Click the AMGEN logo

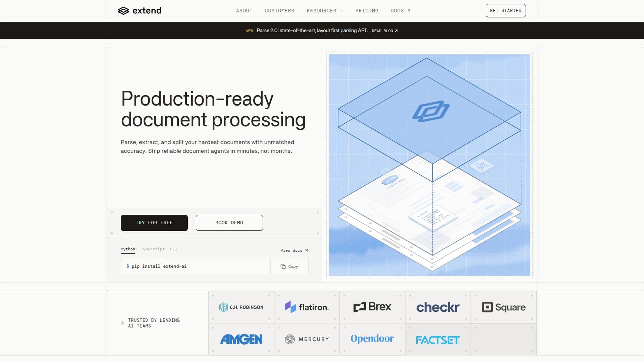pos(241,340)
